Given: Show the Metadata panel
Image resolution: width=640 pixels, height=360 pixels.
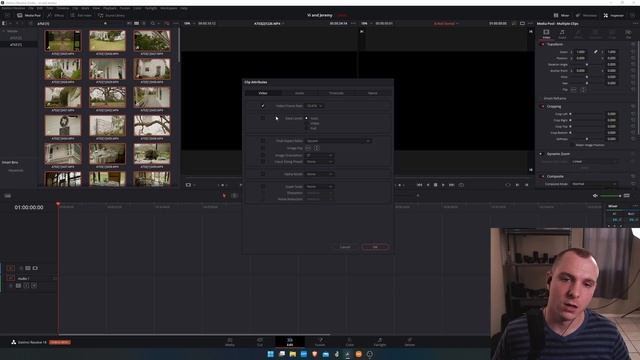Looking at the screenshot, I should point(586,15).
